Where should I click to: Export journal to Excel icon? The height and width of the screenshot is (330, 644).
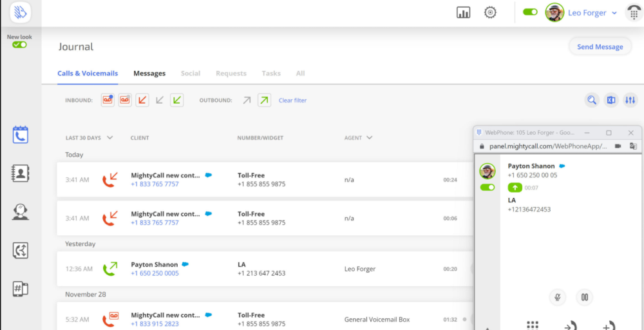611,100
